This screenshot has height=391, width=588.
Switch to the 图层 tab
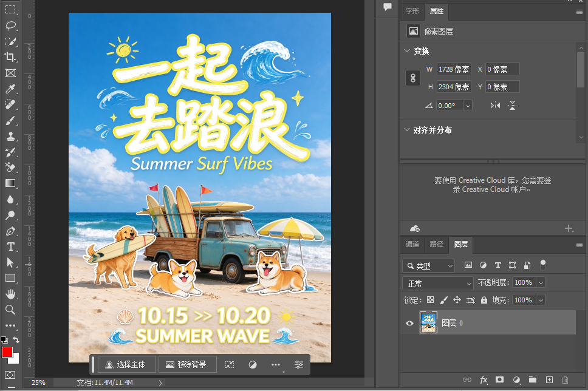[x=461, y=245]
